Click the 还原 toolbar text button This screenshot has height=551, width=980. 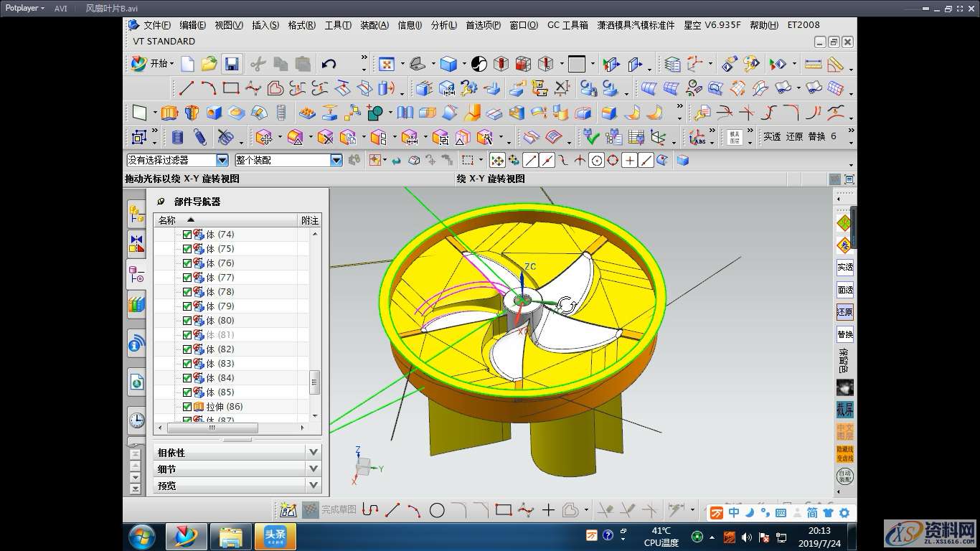[794, 136]
